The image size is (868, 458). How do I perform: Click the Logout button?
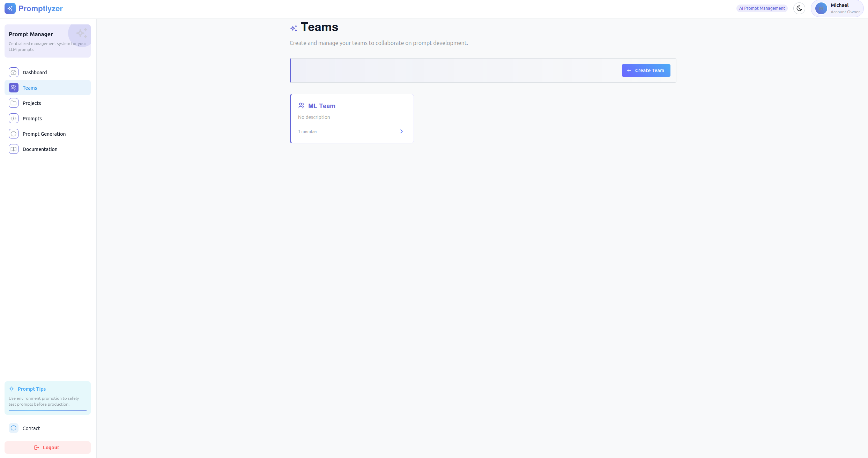coord(47,448)
